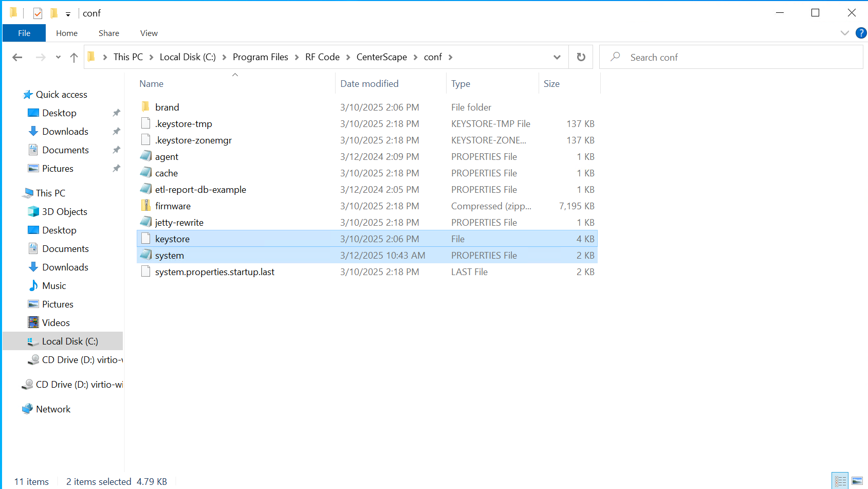
Task: Switch to the View ribbon tab
Action: coord(149,33)
